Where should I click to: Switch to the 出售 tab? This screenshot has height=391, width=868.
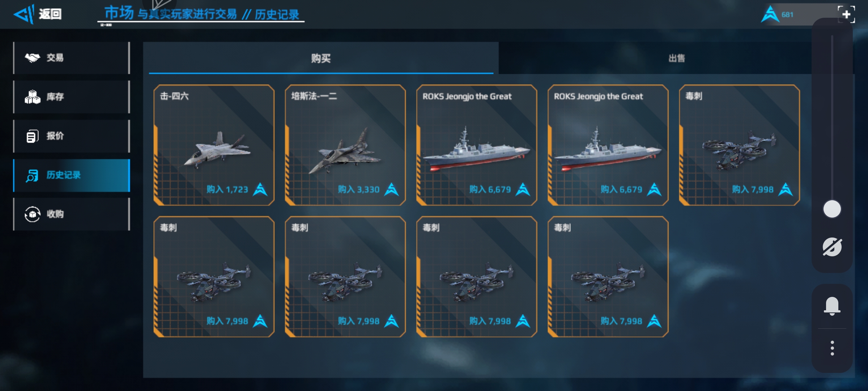676,58
